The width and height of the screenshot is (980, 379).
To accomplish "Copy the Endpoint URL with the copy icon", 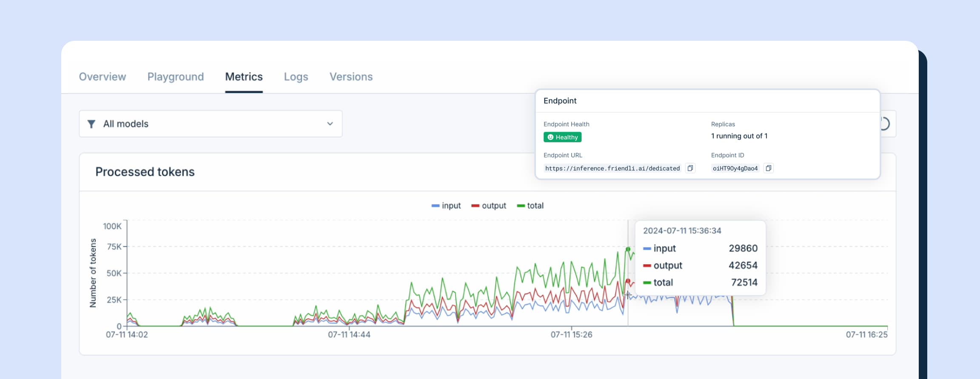I will [690, 168].
